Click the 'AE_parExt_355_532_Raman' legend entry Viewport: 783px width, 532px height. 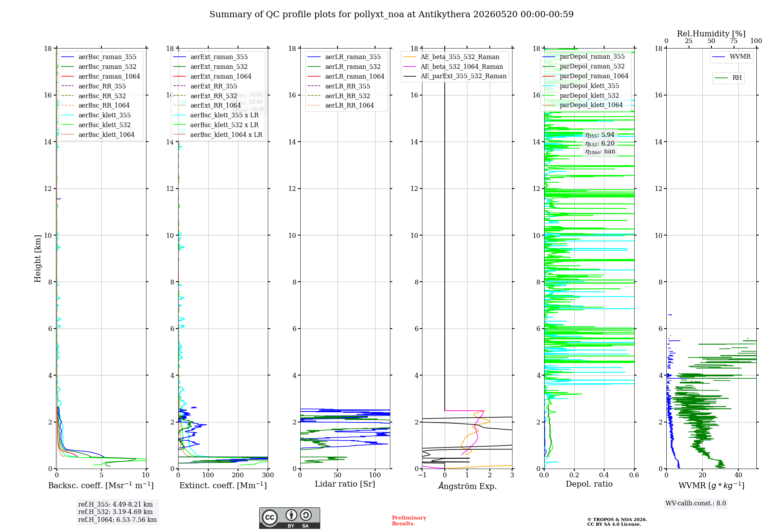(x=455, y=76)
